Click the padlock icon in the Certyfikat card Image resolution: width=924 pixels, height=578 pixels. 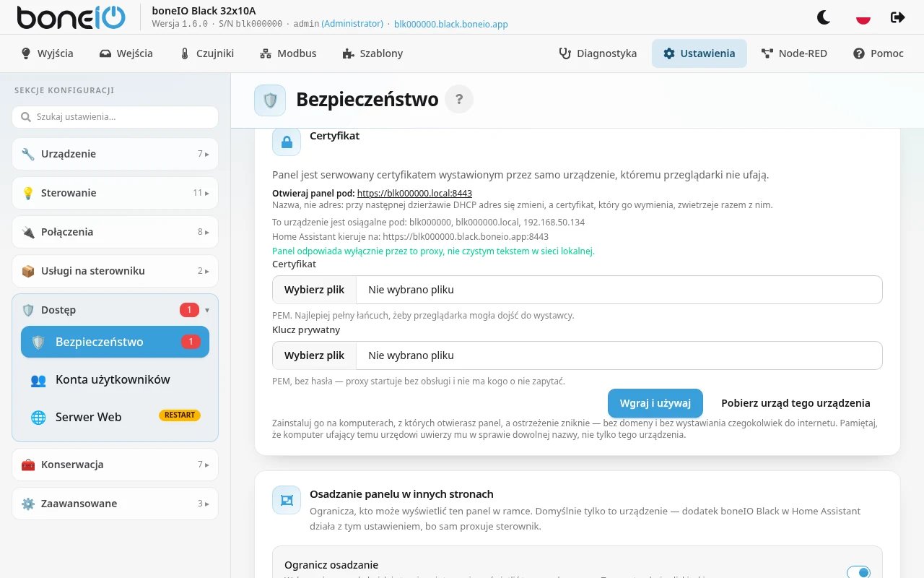point(287,142)
